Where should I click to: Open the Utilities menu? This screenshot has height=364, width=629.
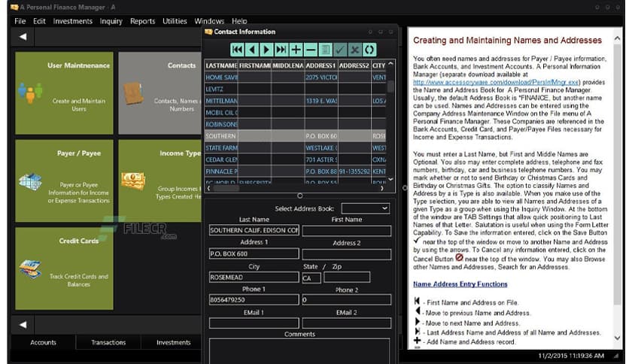click(x=175, y=21)
